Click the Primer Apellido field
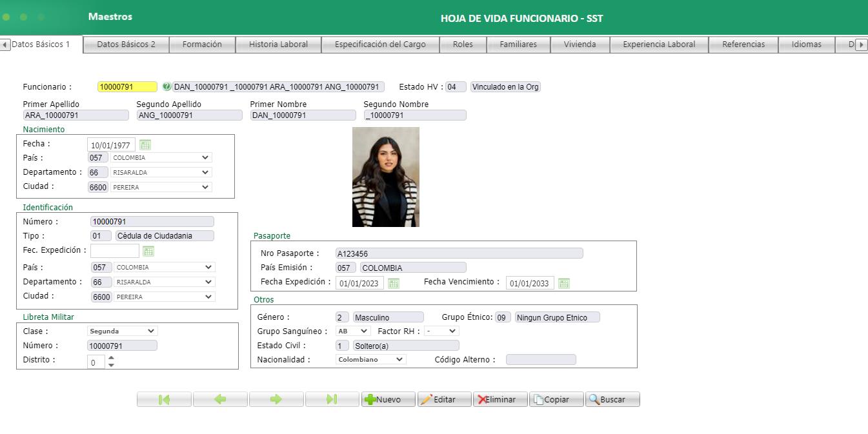 tap(76, 115)
